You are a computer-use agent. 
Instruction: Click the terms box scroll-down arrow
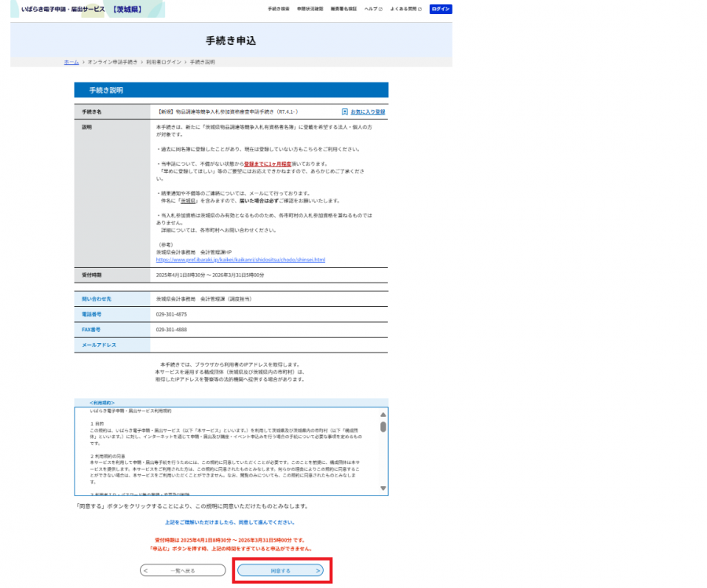point(383,488)
